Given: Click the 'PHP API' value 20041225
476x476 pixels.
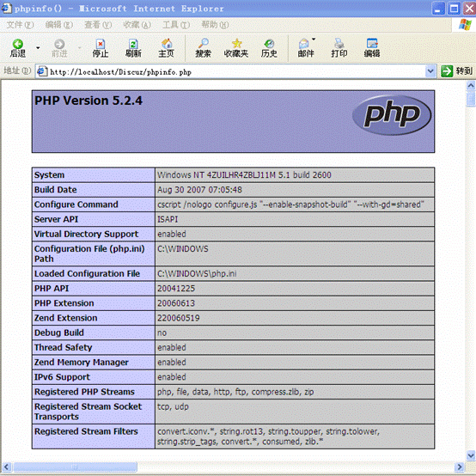Looking at the screenshot, I should click(176, 289).
